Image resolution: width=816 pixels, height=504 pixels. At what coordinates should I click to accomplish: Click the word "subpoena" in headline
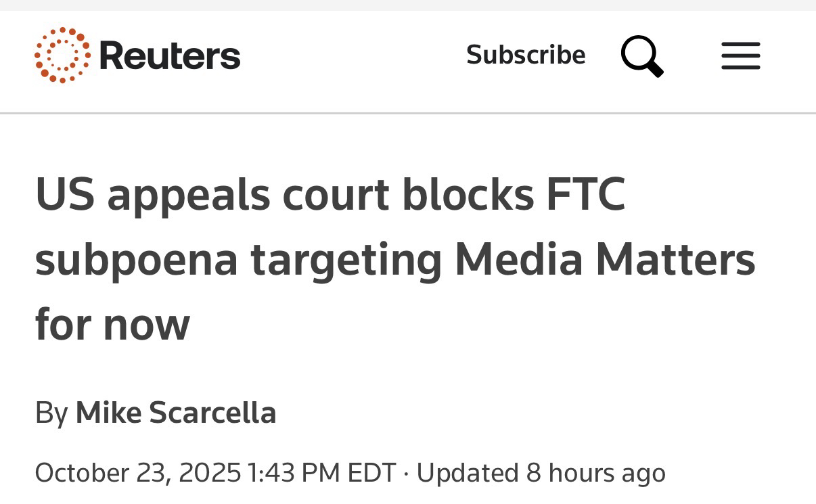[x=137, y=260]
